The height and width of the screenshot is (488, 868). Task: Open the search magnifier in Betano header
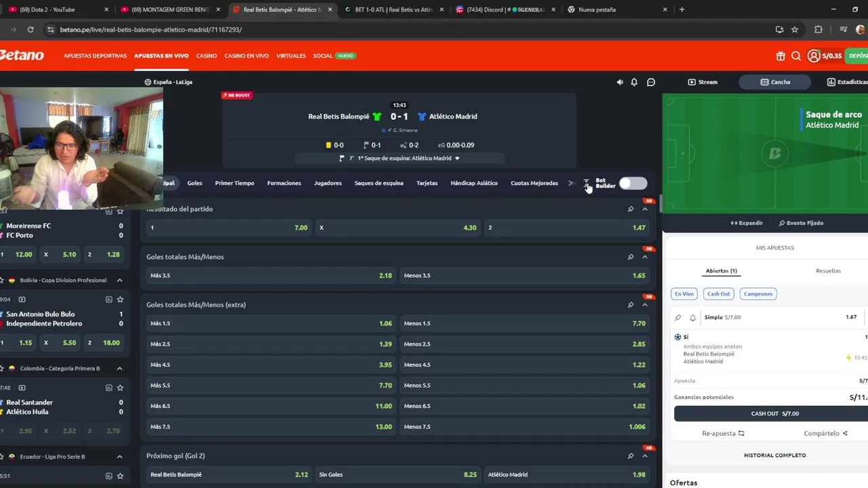796,56
